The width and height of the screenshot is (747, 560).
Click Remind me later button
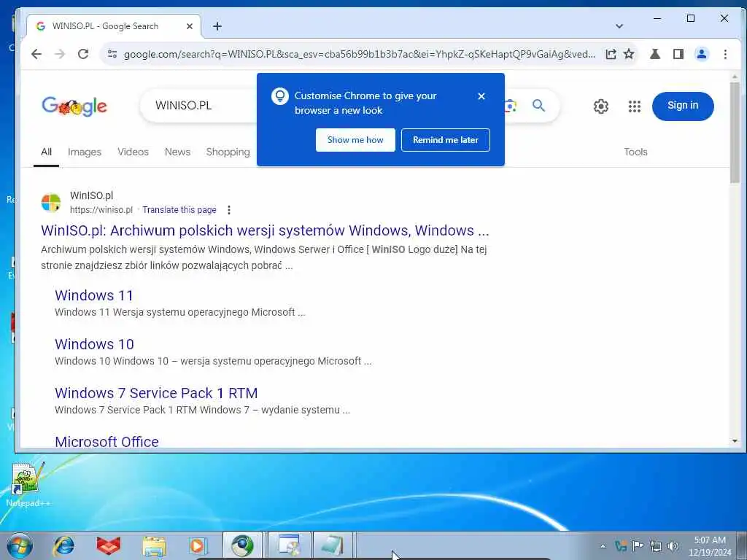tap(446, 140)
